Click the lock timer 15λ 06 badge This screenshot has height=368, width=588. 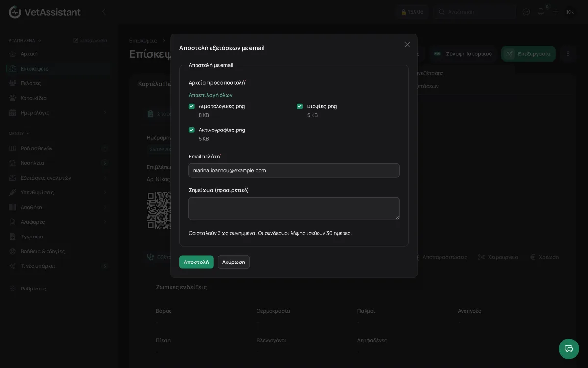[412, 12]
